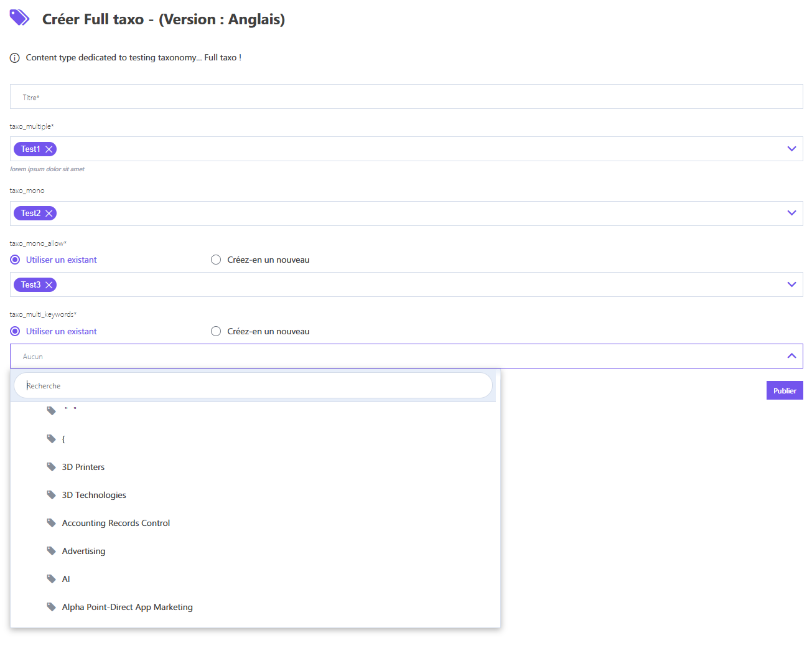
Task: Expand the taxo_multiple dropdown chevron
Action: tap(791, 149)
